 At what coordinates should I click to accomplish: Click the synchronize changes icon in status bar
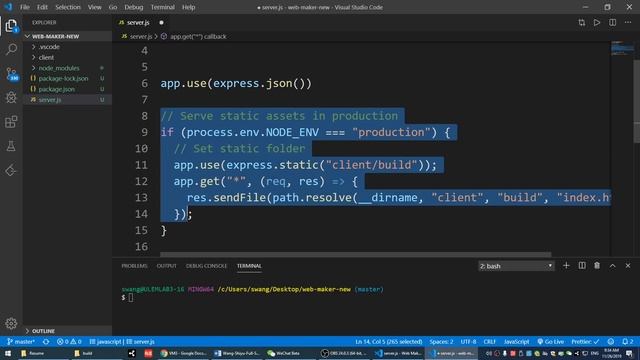coord(46,342)
